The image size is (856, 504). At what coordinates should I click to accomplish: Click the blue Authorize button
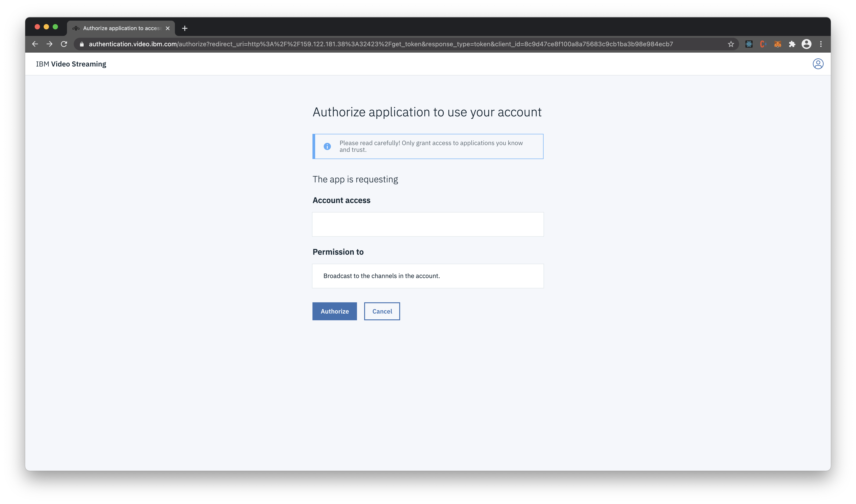pyautogui.click(x=334, y=311)
